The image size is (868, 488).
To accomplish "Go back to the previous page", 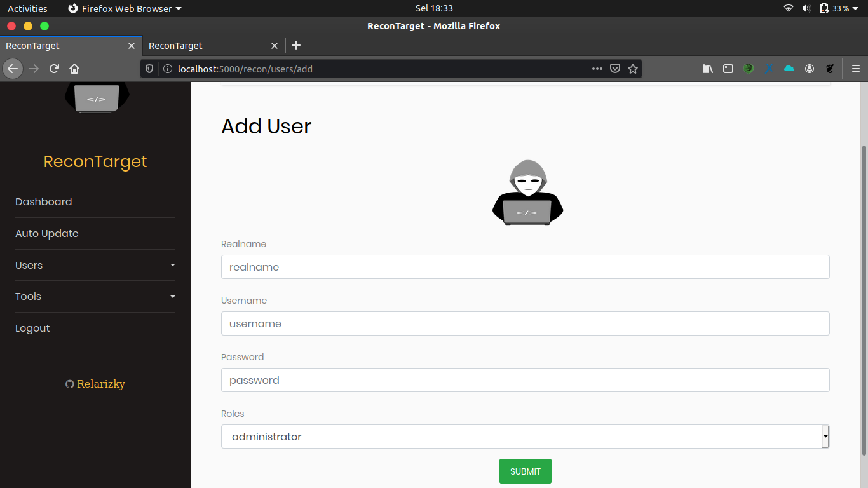I will click(13, 69).
